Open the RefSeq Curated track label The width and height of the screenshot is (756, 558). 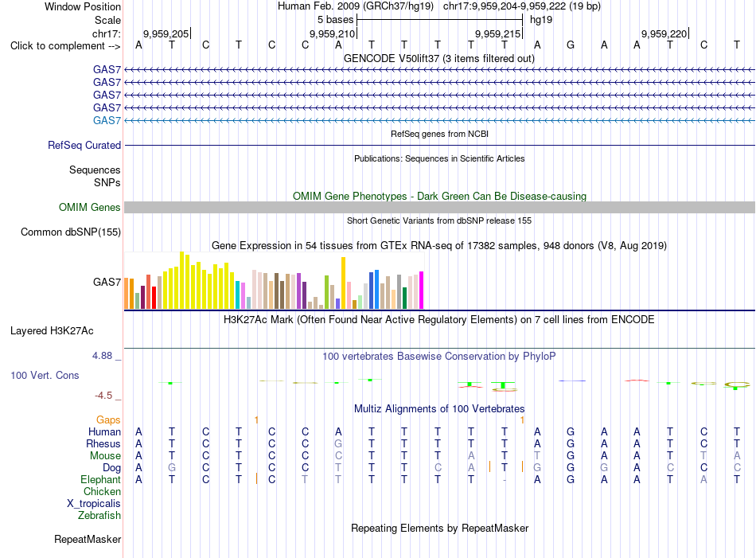point(84,145)
